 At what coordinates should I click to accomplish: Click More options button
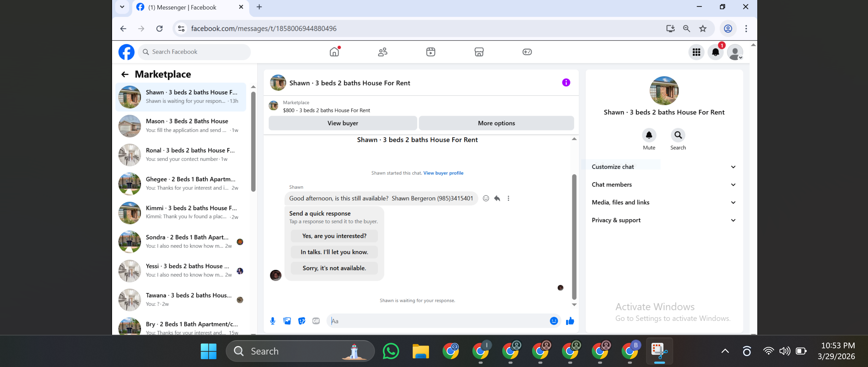tap(496, 123)
